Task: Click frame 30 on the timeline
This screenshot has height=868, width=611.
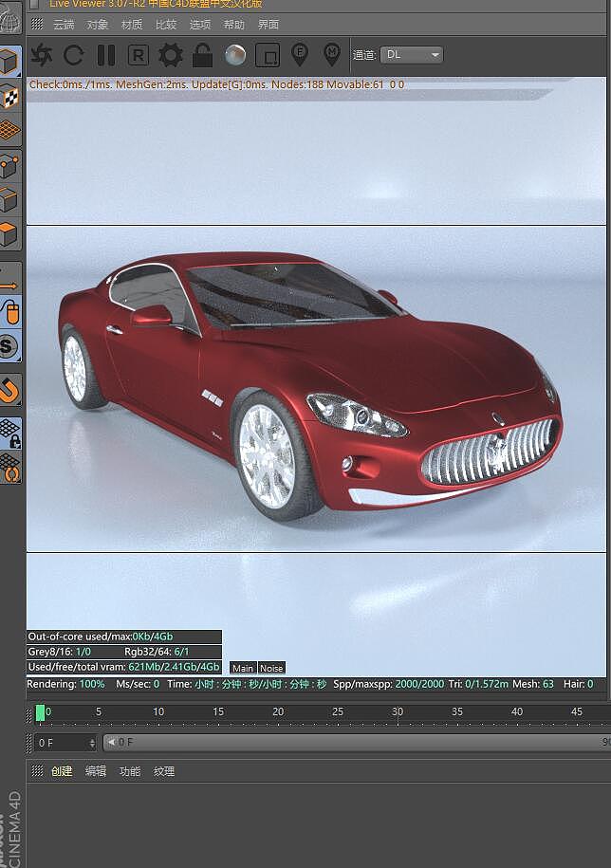Action: click(x=398, y=711)
